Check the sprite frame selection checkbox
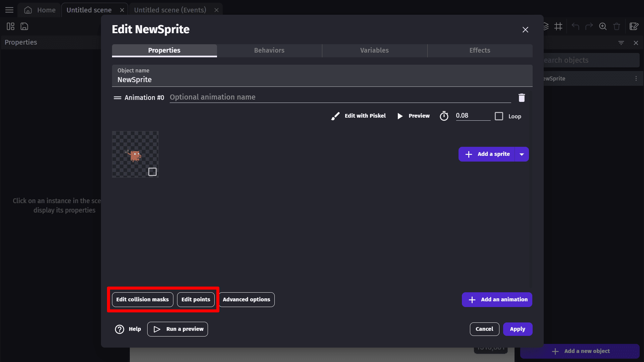644x362 pixels. tap(152, 172)
